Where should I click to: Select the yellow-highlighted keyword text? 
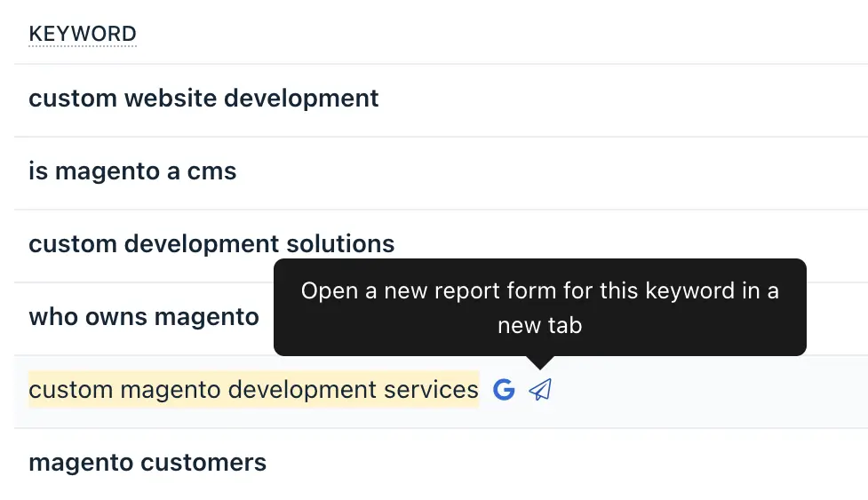click(253, 390)
